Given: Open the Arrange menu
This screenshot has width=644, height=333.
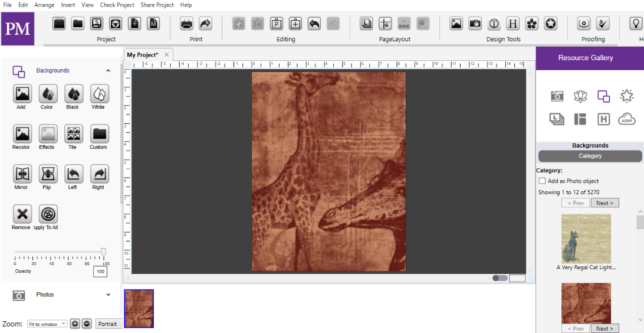Looking at the screenshot, I should pos(44,5).
